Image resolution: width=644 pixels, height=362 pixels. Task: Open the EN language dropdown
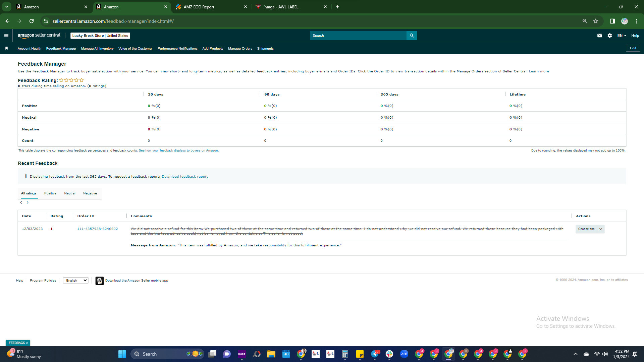[x=622, y=36]
